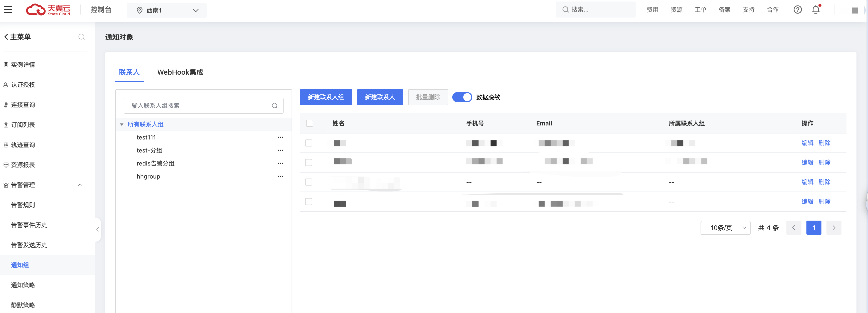Open more options for test111 group
This screenshot has height=313, width=868.
tap(280, 137)
